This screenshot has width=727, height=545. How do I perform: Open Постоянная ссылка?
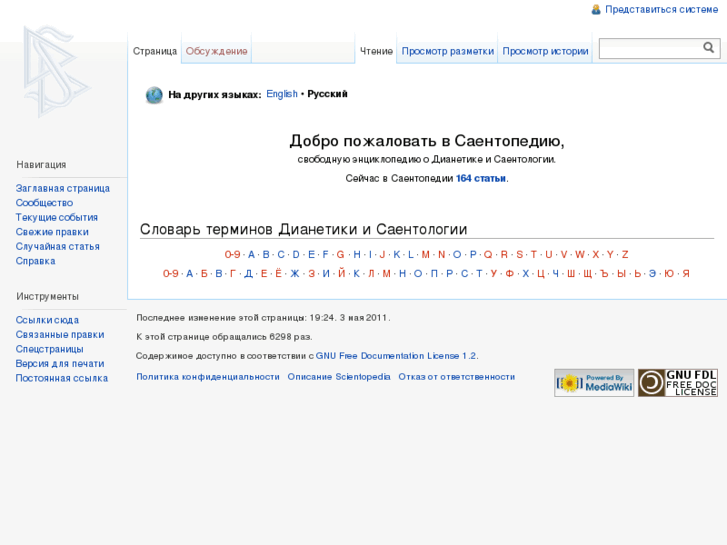(62, 378)
